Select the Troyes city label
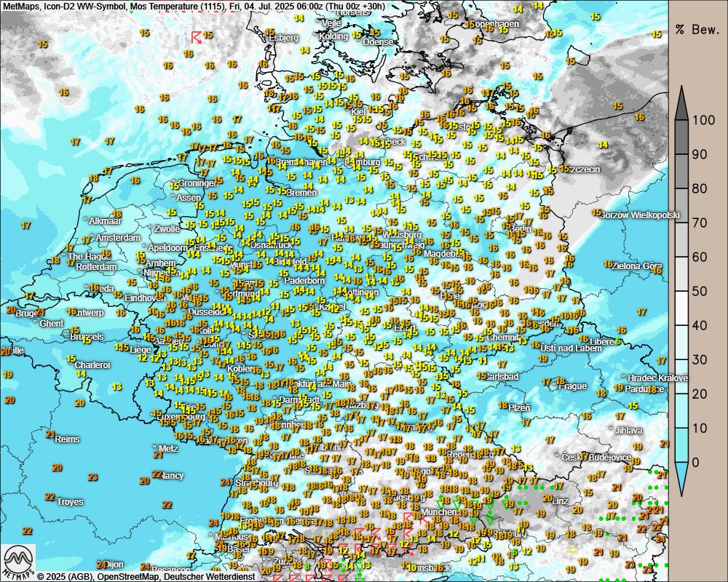The height and width of the screenshot is (582, 728). (70, 502)
